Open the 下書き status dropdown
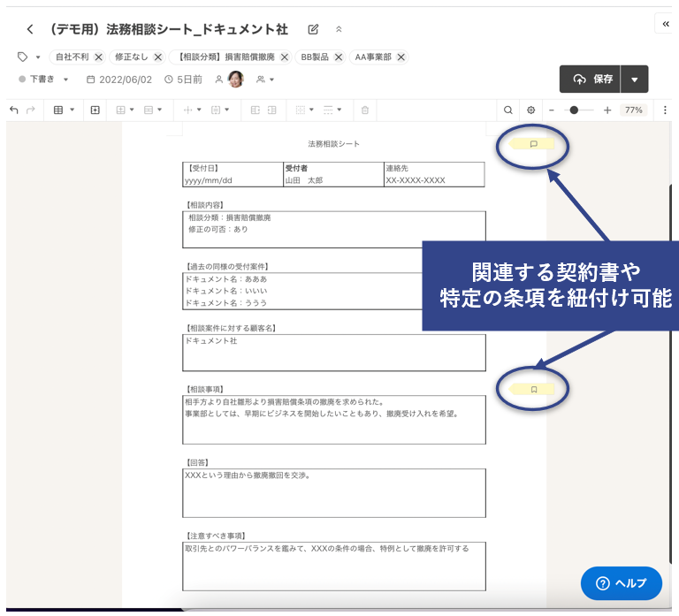This screenshot has height=616, width=679. click(44, 80)
